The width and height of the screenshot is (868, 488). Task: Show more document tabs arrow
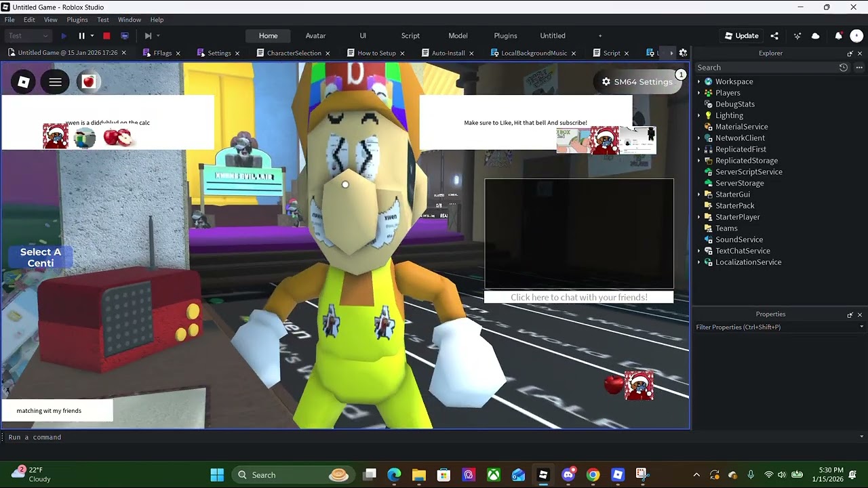(x=671, y=53)
